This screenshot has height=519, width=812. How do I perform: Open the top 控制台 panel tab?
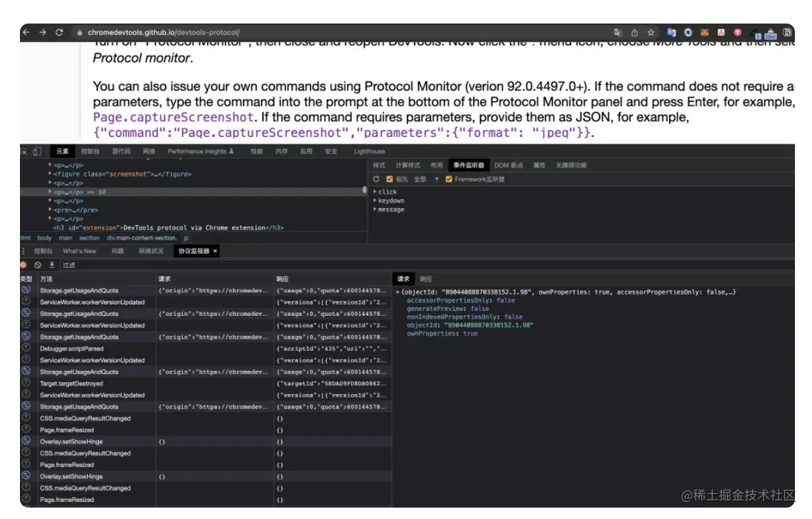click(x=90, y=151)
